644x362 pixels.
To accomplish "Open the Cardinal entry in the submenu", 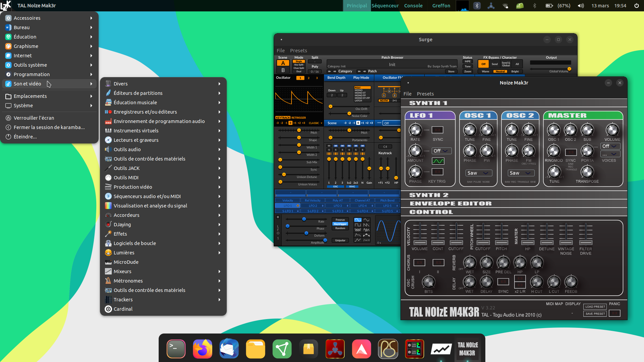I will (x=123, y=309).
